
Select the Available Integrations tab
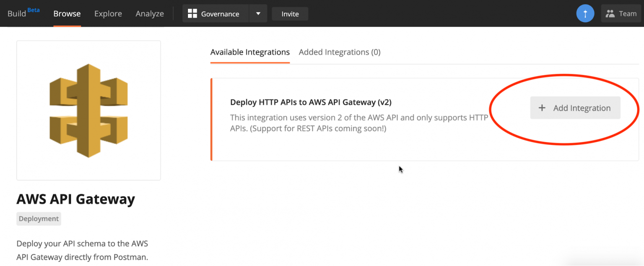[x=250, y=52]
